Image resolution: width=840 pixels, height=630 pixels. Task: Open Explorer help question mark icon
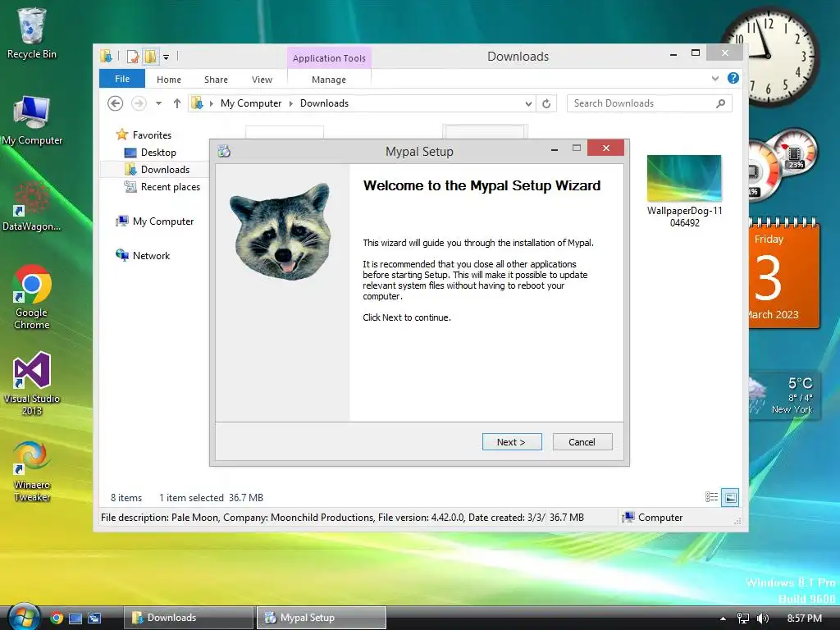pos(733,78)
